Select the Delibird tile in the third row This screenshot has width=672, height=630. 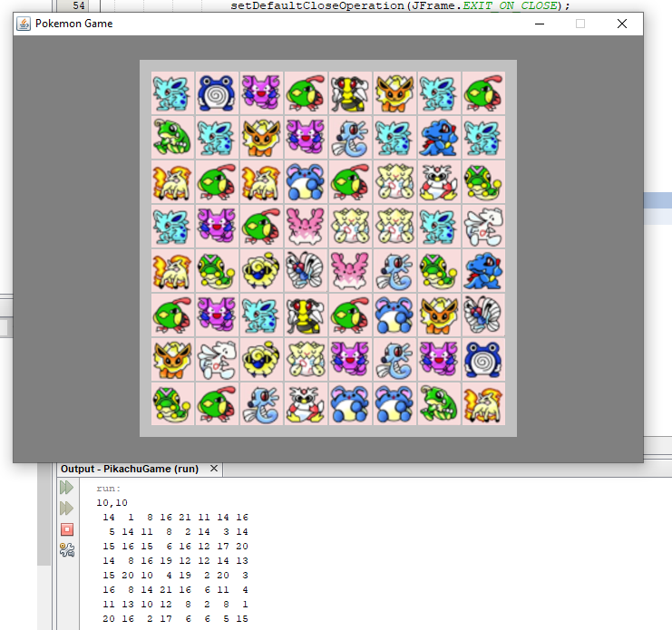439,182
